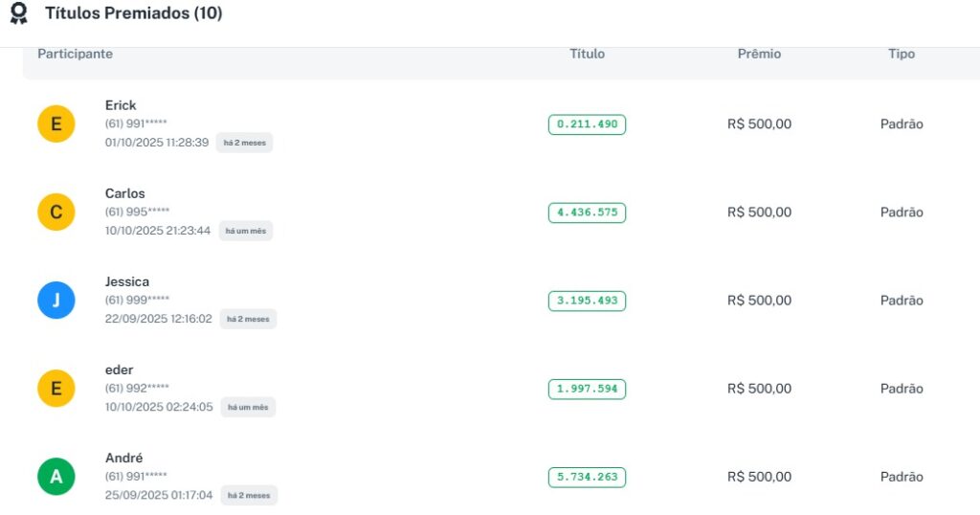Click the Título column header
980x515 pixels.
587,54
